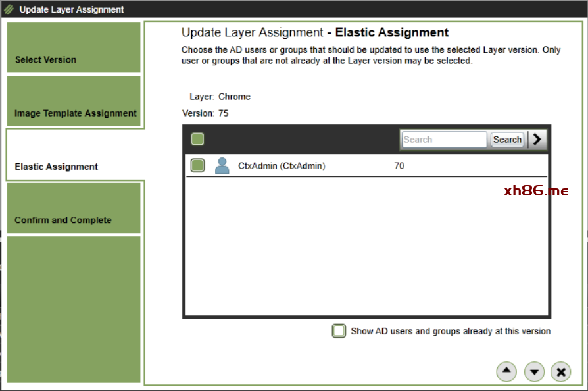Toggle the select-all checkbox in list header
The width and height of the screenshot is (588, 391).
[197, 139]
